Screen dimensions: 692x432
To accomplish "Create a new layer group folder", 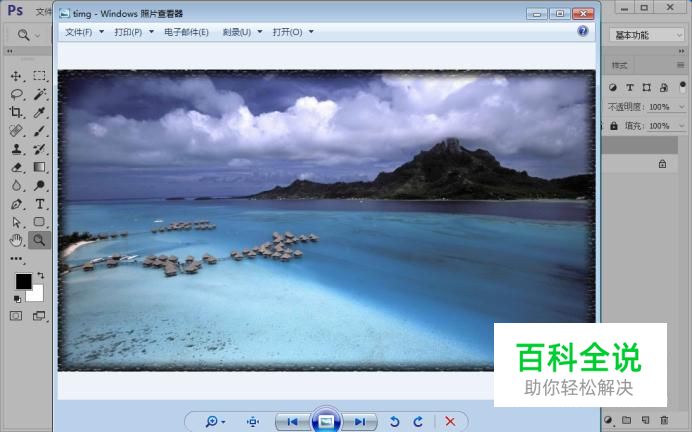I will (x=627, y=420).
